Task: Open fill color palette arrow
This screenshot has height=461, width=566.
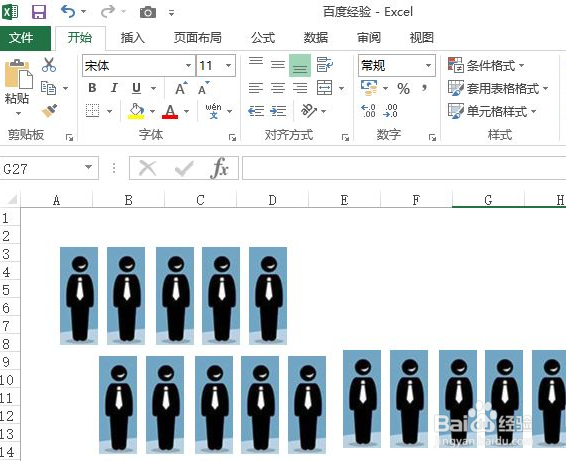Action: click(152, 111)
